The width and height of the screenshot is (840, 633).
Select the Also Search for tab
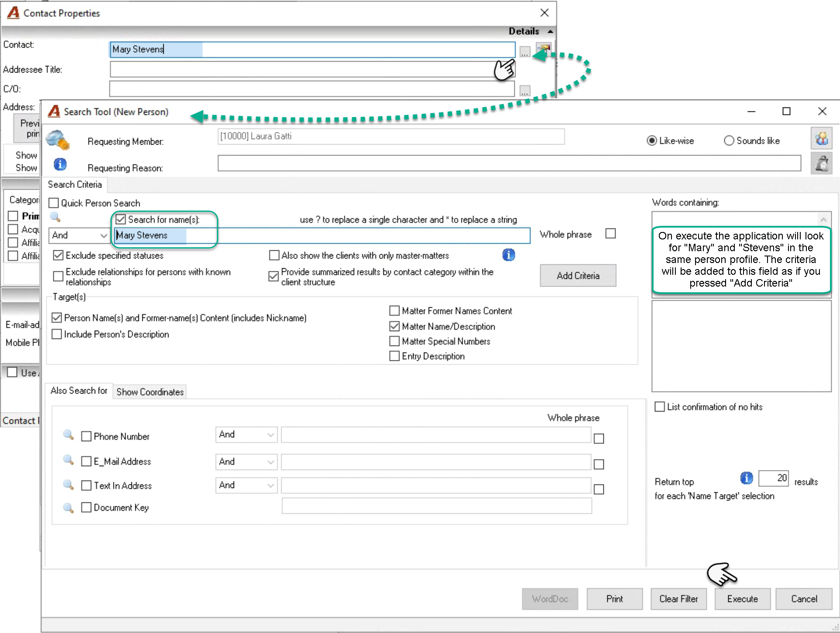tap(79, 391)
